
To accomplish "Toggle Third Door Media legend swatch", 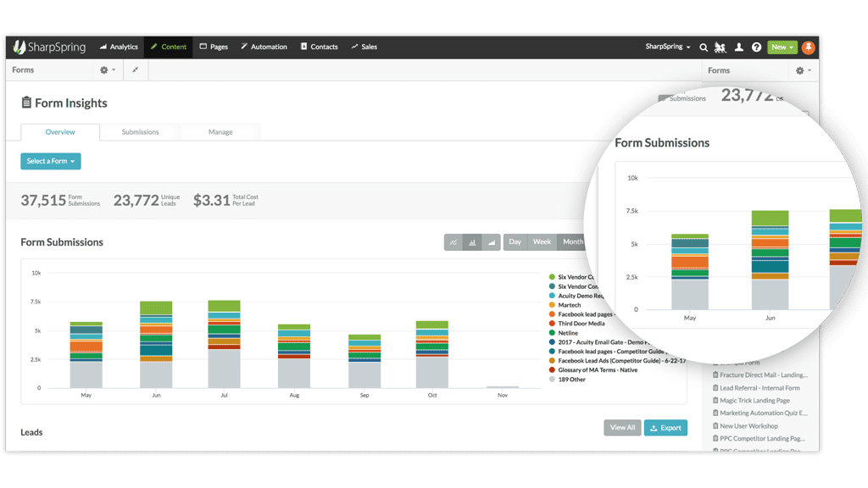I will [552, 324].
